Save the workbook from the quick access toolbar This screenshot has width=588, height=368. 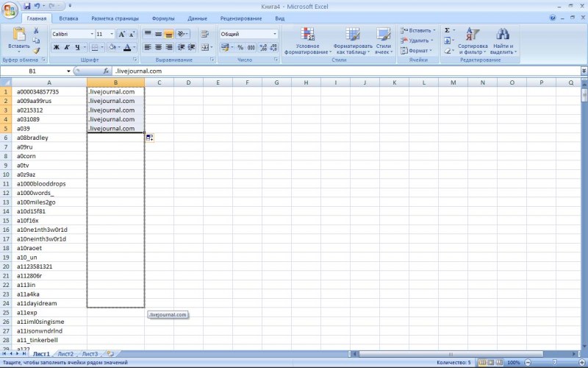coord(27,6)
